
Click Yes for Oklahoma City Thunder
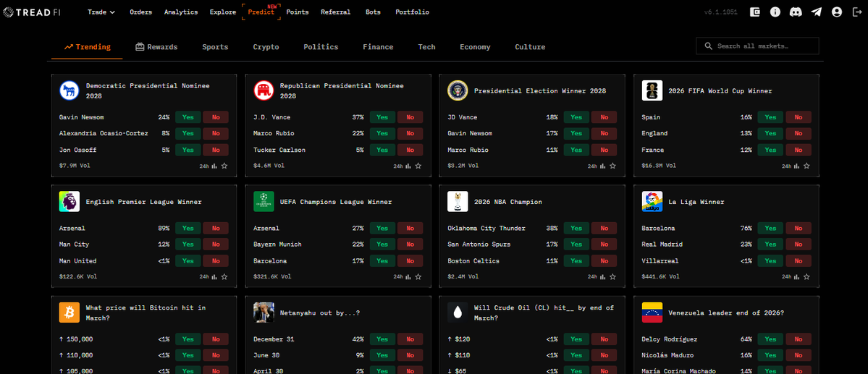point(576,228)
